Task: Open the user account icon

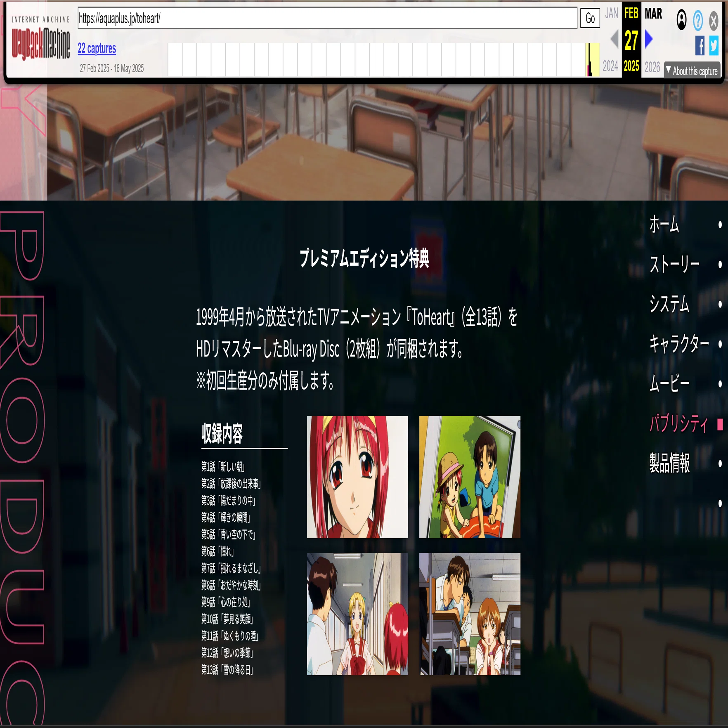Action: [681, 20]
